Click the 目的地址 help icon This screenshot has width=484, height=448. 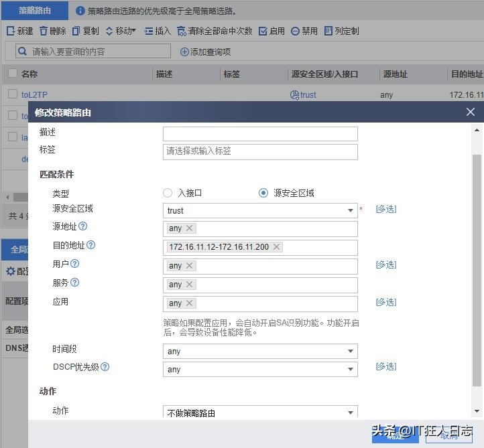tap(90, 245)
